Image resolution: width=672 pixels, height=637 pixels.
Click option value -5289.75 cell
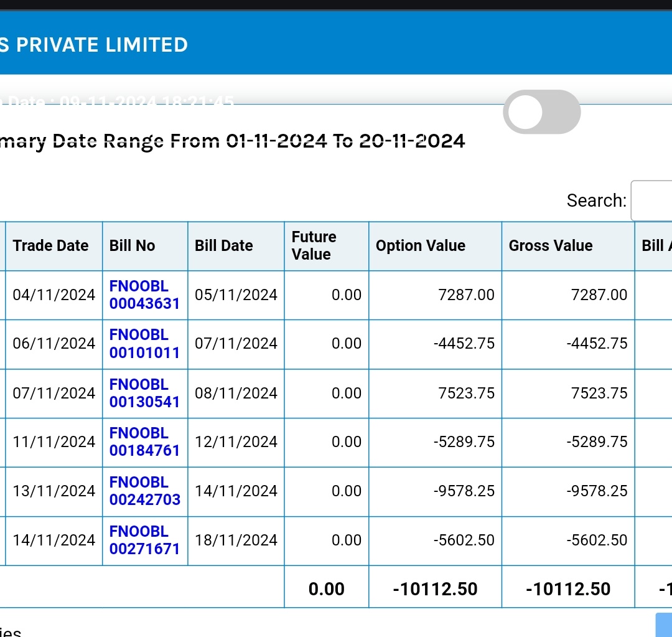[x=436, y=442]
